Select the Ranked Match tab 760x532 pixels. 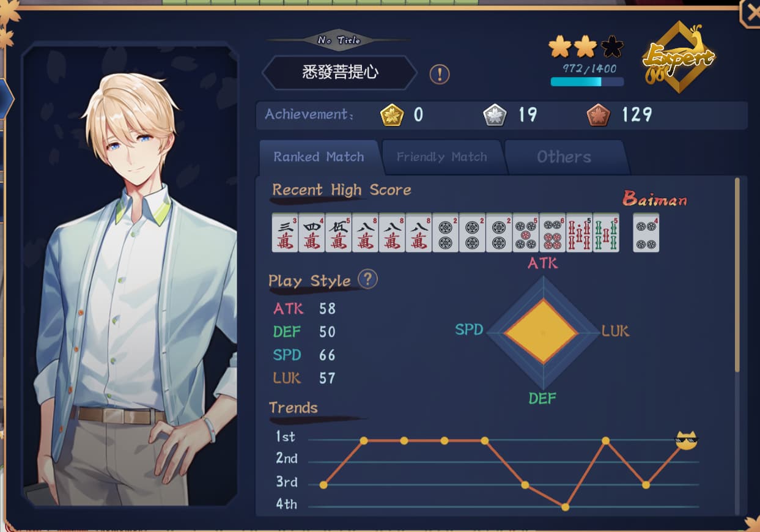point(319,157)
